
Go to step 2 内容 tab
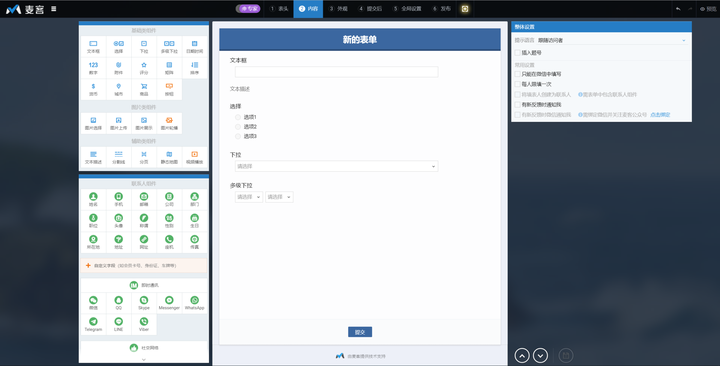point(308,9)
